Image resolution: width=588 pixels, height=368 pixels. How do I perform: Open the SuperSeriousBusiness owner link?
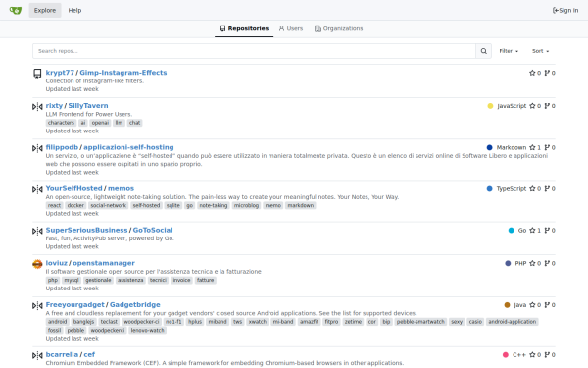pyautogui.click(x=86, y=230)
